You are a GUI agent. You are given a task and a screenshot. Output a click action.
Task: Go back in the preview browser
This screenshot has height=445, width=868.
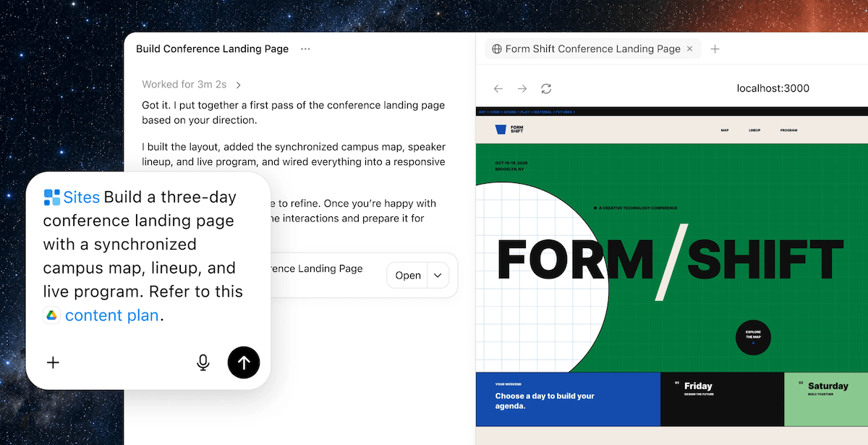tap(498, 88)
